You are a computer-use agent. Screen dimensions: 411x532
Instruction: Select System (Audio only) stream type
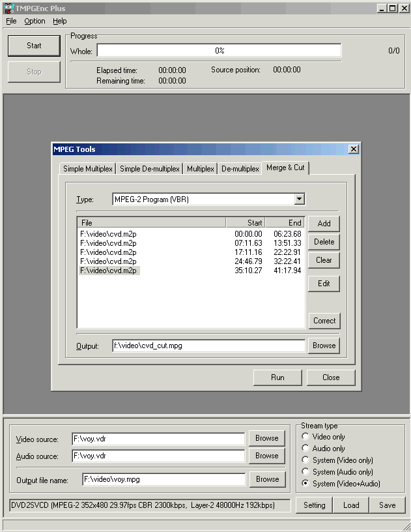(x=337, y=471)
